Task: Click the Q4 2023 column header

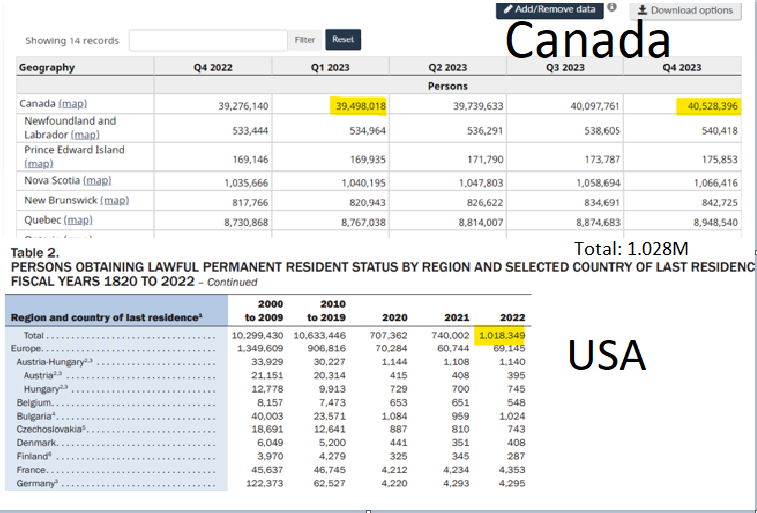Action: (682, 67)
